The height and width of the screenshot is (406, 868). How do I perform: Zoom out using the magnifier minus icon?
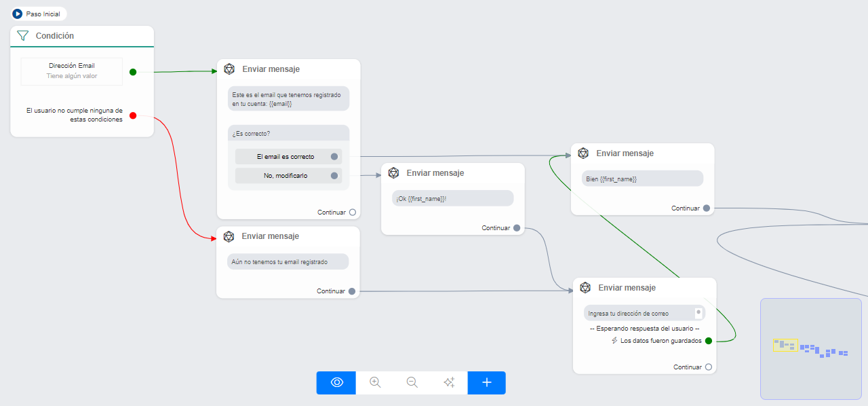[x=412, y=383]
